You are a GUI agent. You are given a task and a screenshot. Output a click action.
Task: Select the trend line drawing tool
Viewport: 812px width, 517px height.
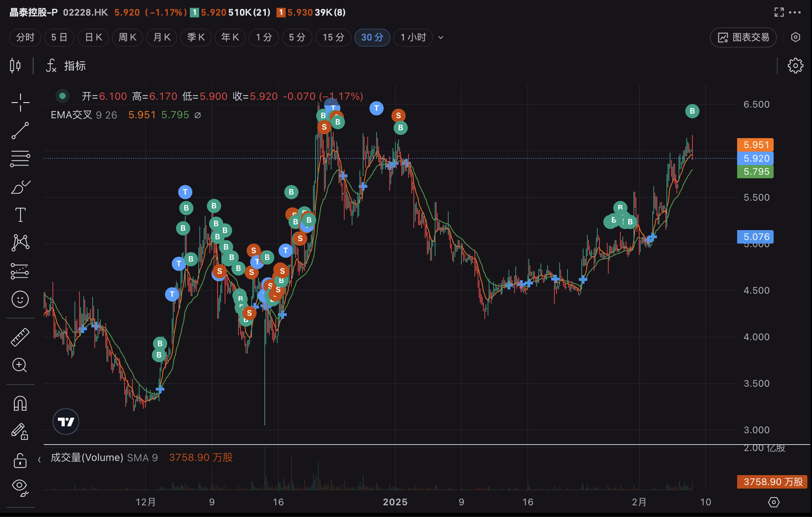(20, 130)
